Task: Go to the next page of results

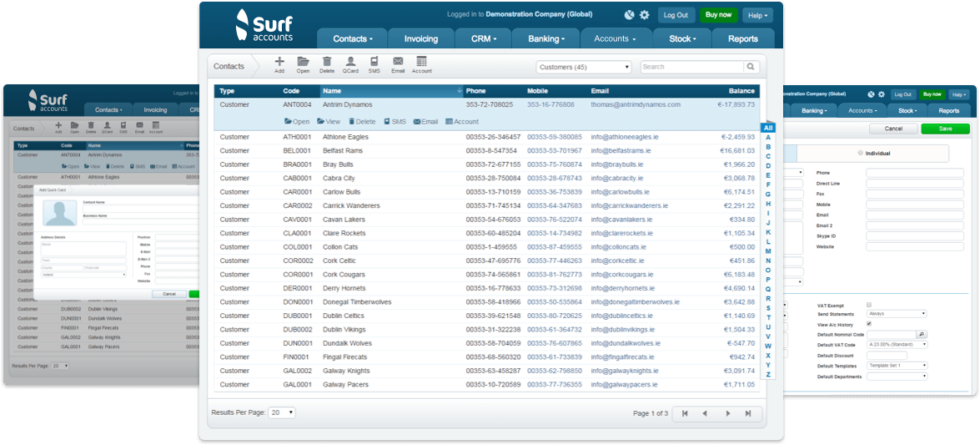Action: pyautogui.click(x=727, y=414)
